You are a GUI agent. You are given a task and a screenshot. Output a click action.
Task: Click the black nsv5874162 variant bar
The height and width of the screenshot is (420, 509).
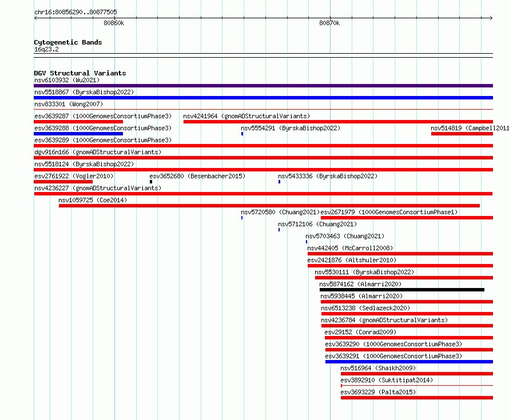coord(402,290)
